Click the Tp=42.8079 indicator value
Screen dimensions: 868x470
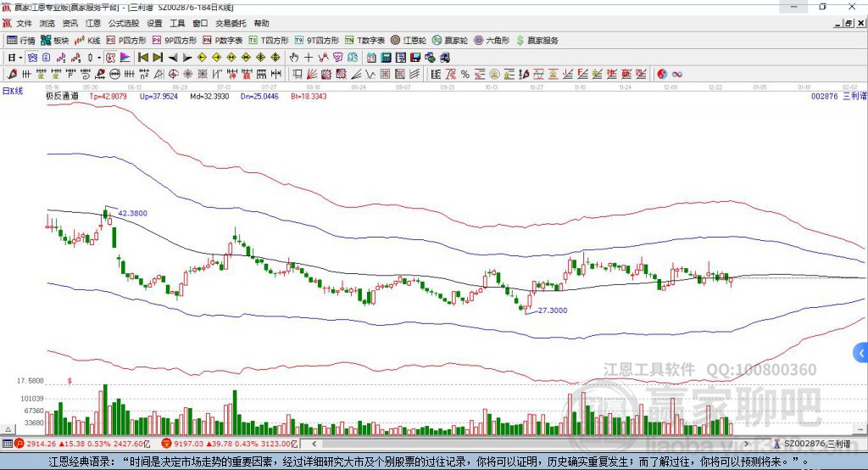click(108, 96)
